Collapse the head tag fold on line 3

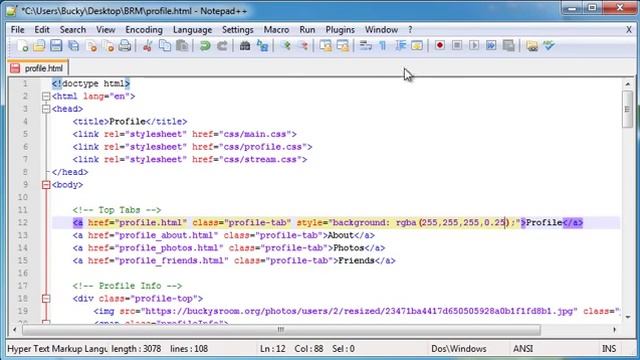click(x=46, y=109)
